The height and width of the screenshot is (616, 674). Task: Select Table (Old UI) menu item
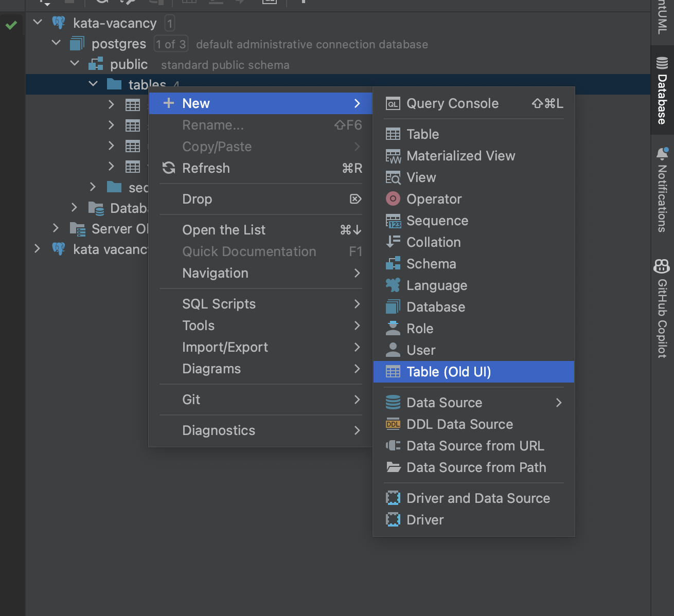[x=448, y=372]
